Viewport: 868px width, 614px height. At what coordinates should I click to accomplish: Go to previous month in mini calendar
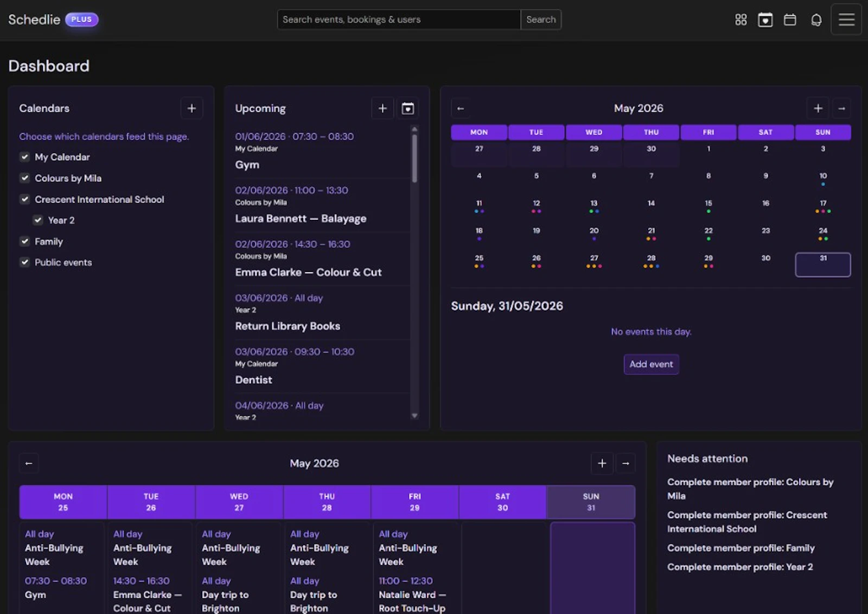click(x=461, y=108)
